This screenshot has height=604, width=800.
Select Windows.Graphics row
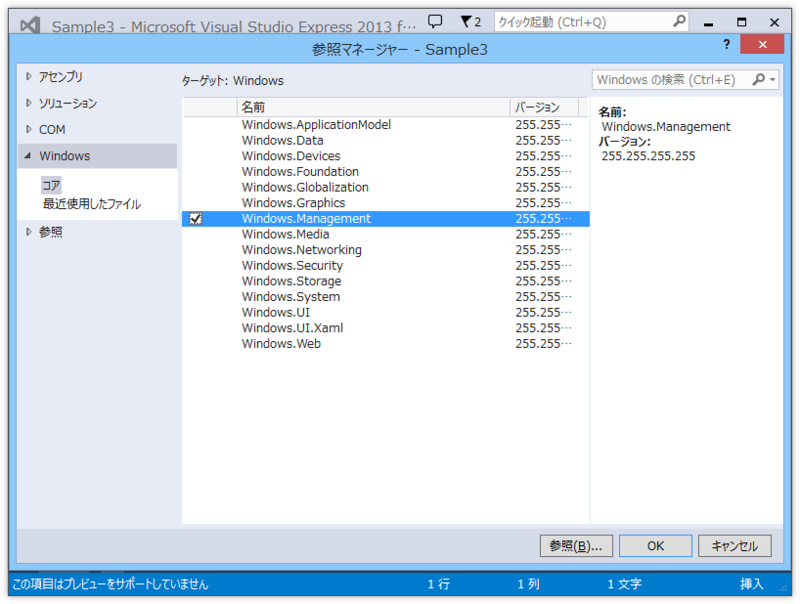click(385, 203)
